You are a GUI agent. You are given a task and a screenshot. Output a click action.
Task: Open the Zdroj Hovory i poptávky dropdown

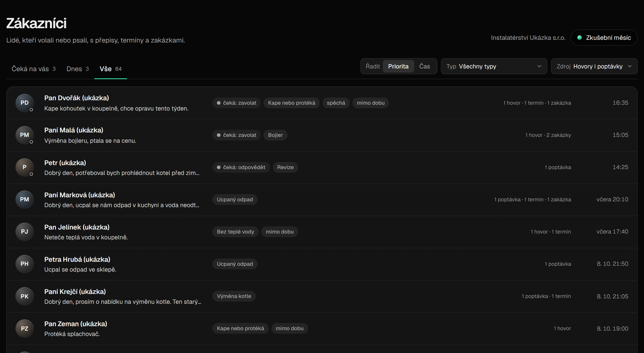pos(594,66)
